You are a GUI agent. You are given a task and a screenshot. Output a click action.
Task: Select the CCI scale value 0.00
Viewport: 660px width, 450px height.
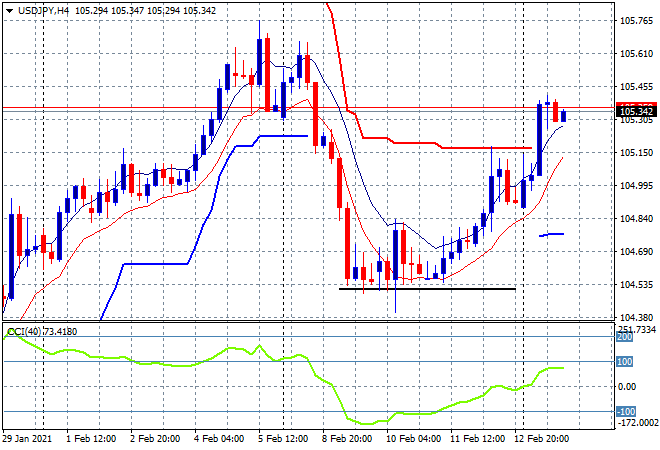[627, 386]
